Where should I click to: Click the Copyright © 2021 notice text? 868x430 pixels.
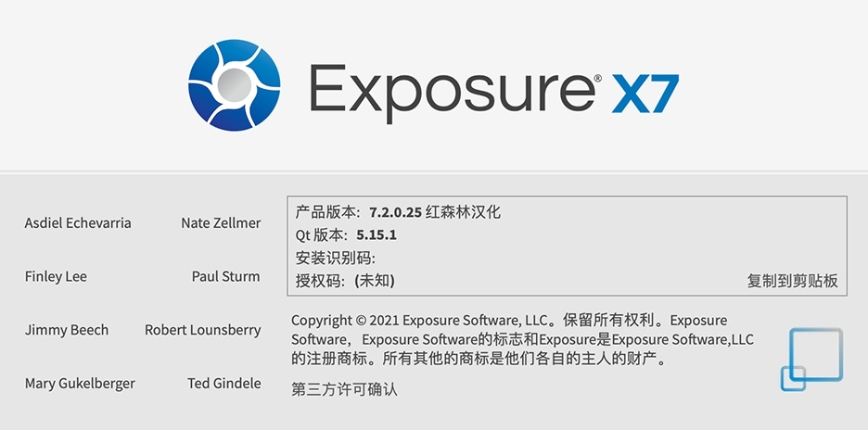(523, 339)
